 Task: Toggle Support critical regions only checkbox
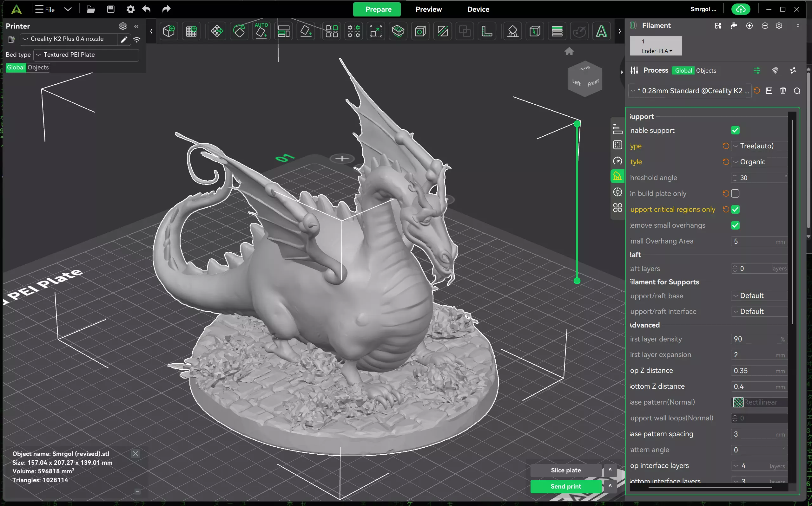pyautogui.click(x=735, y=210)
